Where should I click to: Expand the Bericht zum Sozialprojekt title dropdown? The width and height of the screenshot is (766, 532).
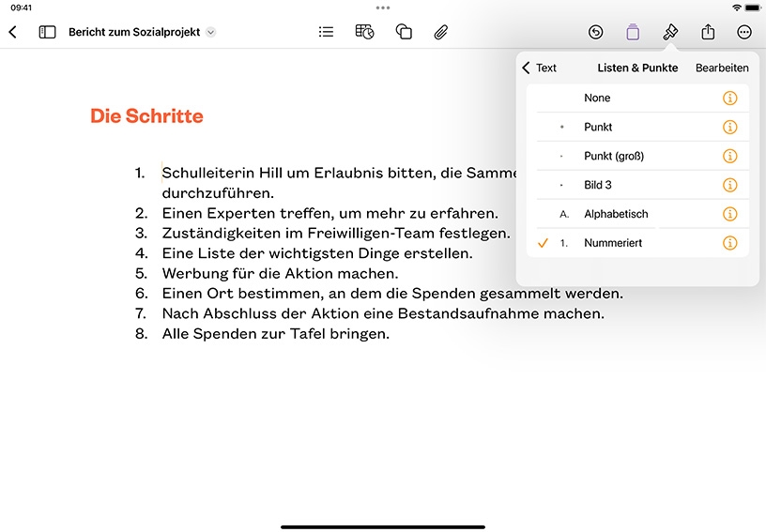[x=210, y=32]
